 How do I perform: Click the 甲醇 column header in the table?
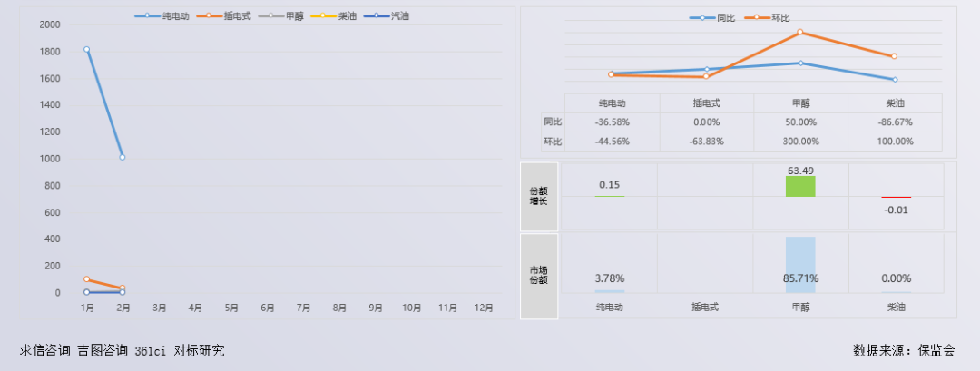pos(800,103)
